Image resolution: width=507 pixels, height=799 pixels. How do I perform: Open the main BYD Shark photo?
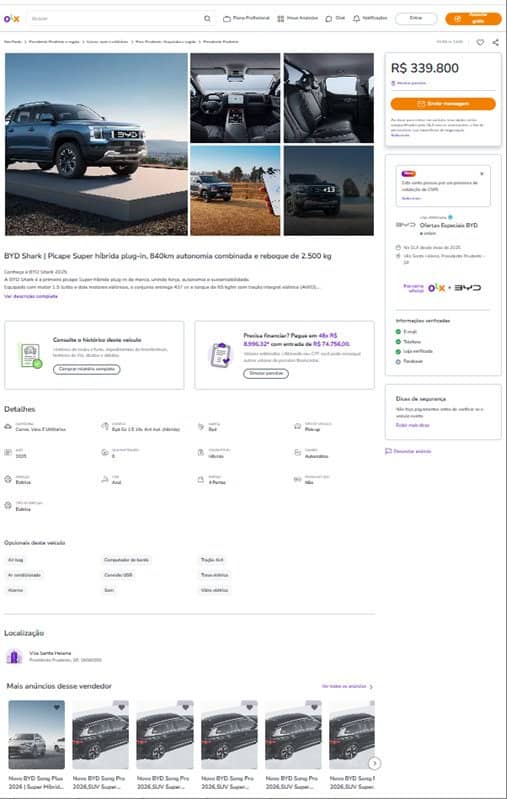click(x=96, y=144)
